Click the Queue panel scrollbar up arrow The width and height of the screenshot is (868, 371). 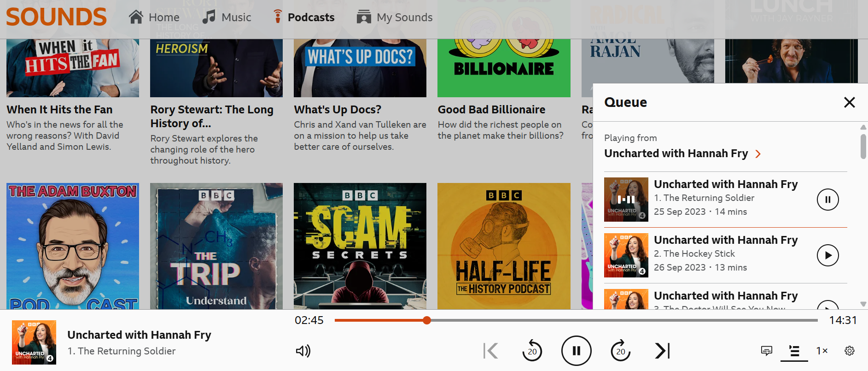tap(863, 127)
